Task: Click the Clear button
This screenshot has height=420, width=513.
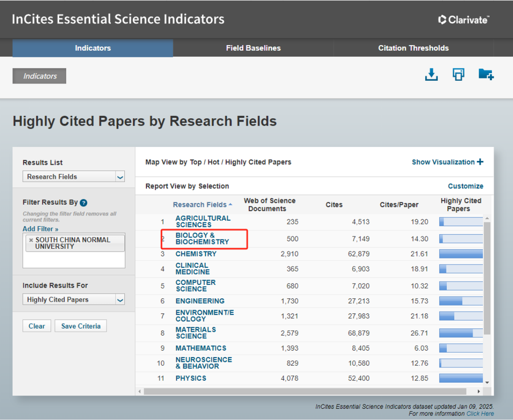Action: coord(37,326)
